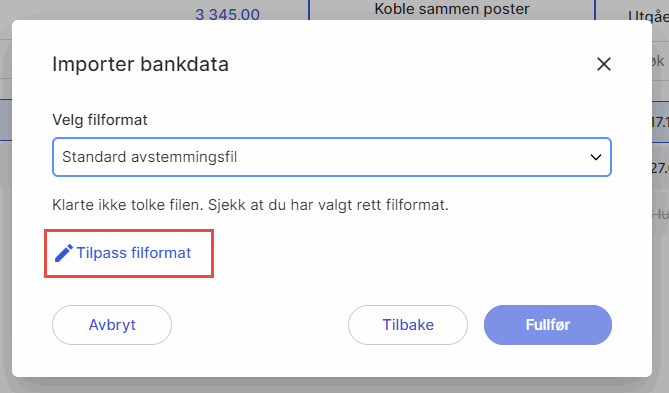Select the background row showing 27.

click(x=660, y=168)
